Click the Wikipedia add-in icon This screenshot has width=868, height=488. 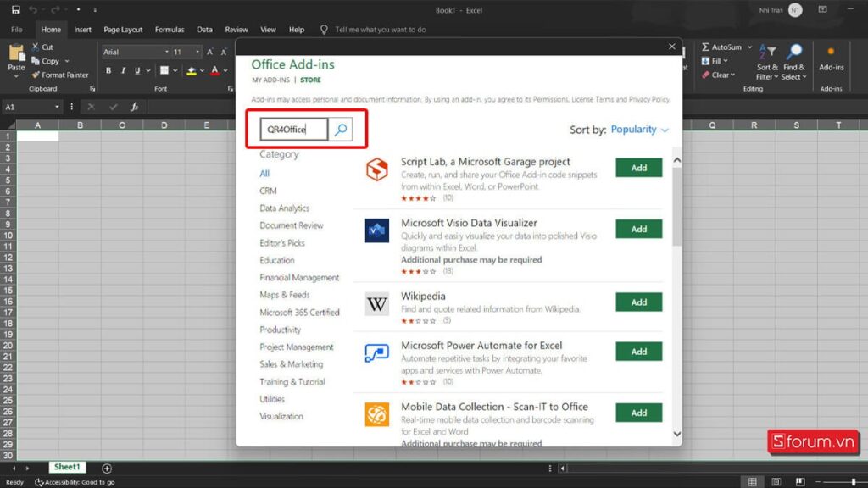coord(377,304)
